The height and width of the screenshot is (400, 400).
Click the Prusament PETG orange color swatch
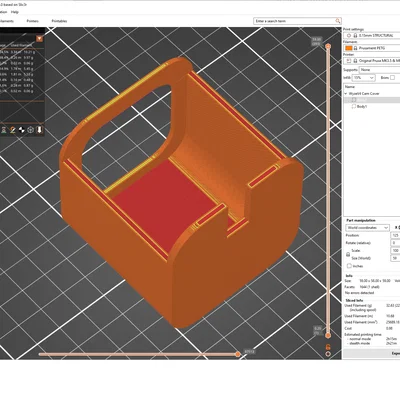349,48
